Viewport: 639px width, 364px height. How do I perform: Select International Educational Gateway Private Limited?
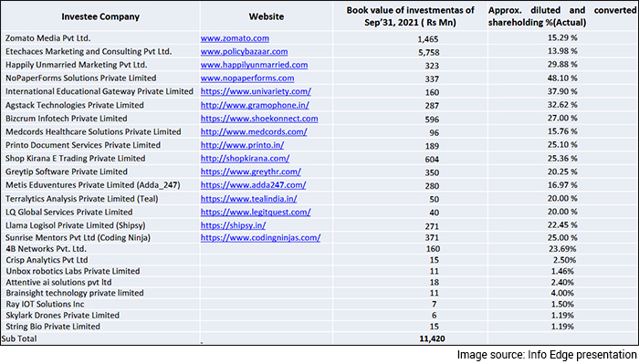100,91
